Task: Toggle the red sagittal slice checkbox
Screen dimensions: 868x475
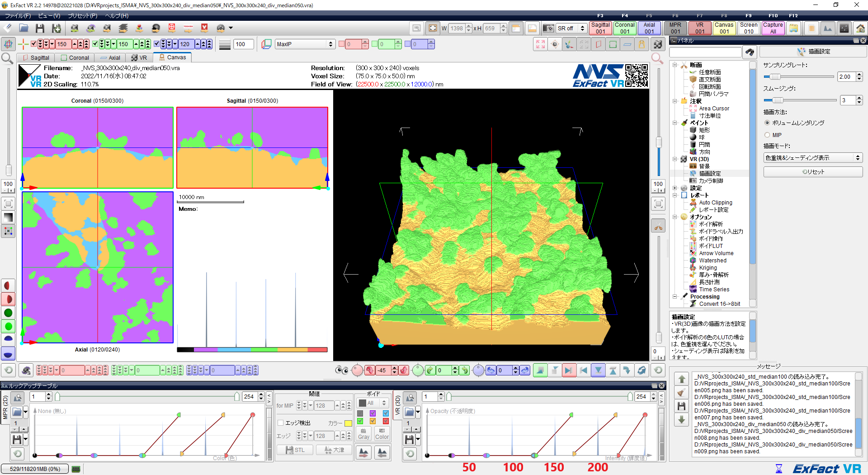Action: 33,44
